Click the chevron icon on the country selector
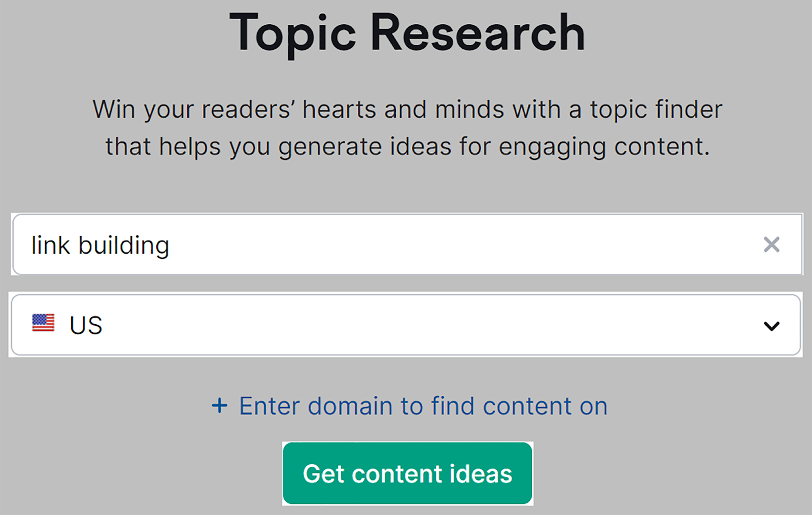This screenshot has width=812, height=515. coord(771,325)
